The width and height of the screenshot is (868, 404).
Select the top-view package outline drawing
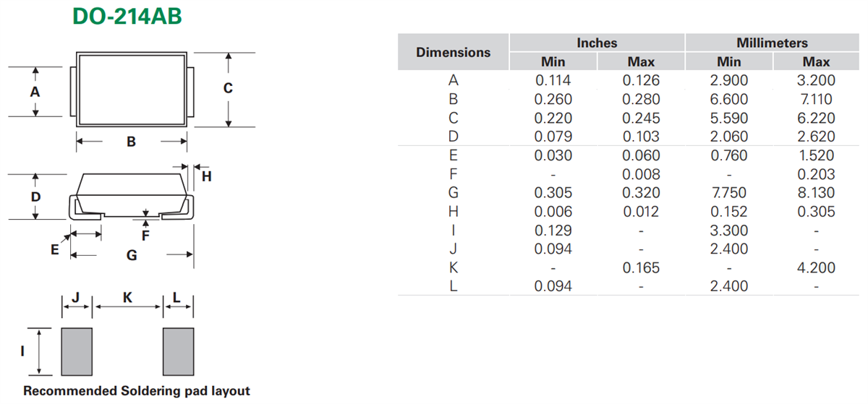[x=132, y=87]
